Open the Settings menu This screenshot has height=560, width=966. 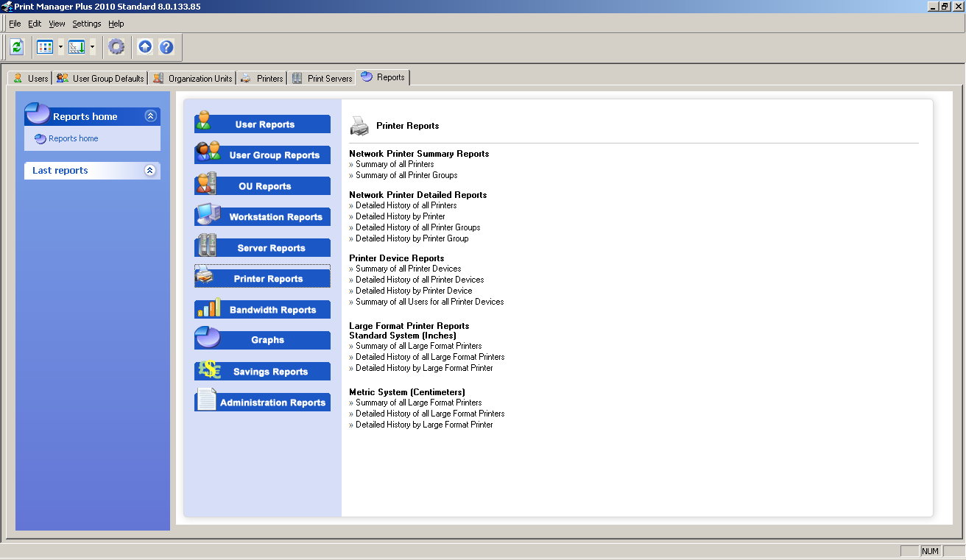coord(86,24)
